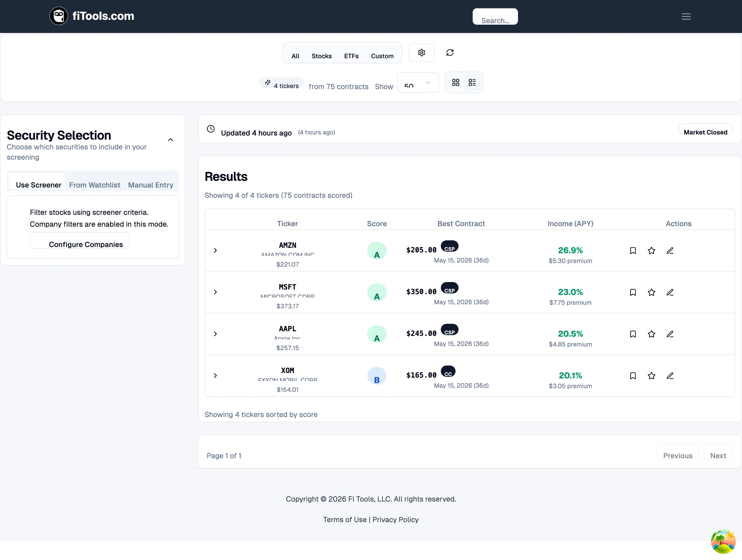
Task: Open the Terms of Use link
Action: 345,519
